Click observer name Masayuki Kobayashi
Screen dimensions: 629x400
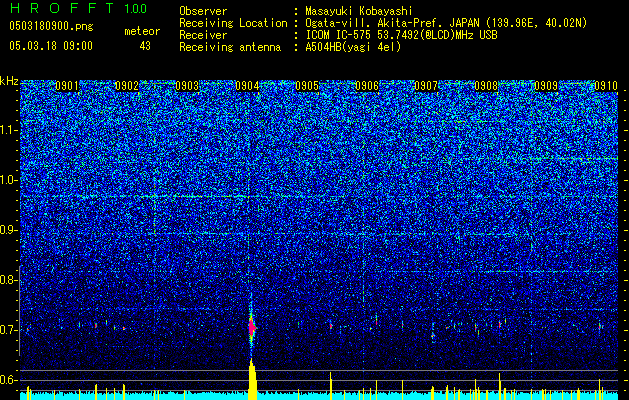pyautogui.click(x=359, y=11)
